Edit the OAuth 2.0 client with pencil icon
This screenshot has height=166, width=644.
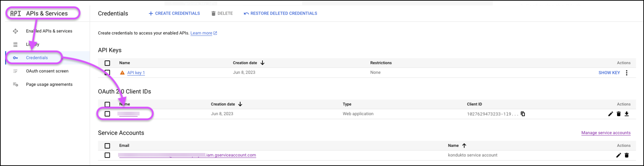(x=611, y=114)
